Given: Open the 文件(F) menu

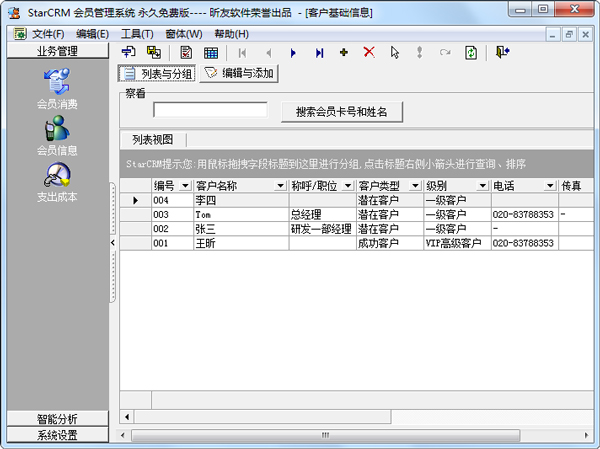Looking at the screenshot, I should [41, 33].
